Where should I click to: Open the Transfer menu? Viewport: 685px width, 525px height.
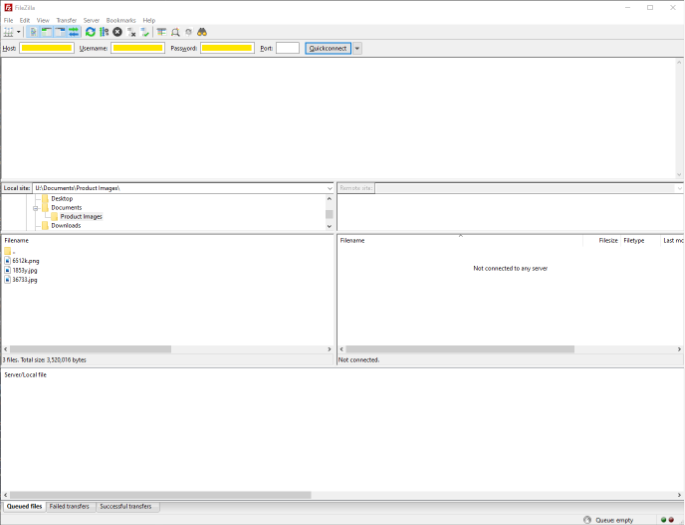66,20
